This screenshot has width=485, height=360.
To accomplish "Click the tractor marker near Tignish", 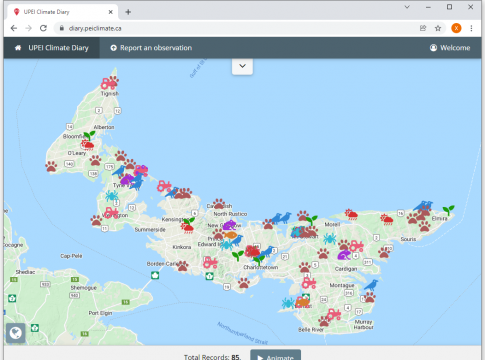I will (108, 84).
